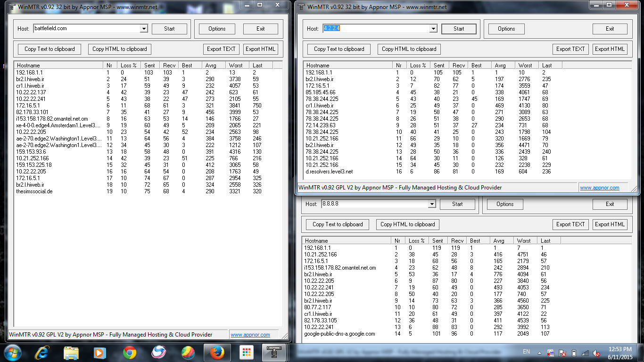
Task: Click Copy Text to clipboard in 8.8.8.8 window
Action: pyautogui.click(x=338, y=224)
